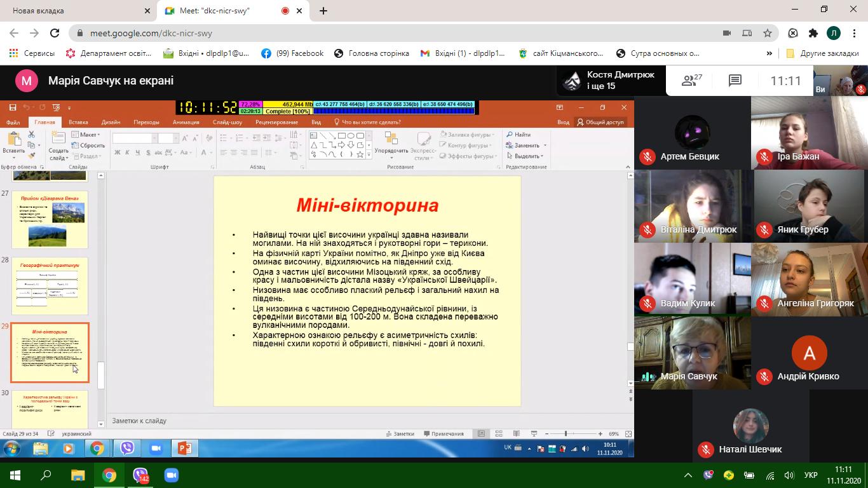Viewport: 868px width, 488px height.
Task: Open the Google Meet chat panel
Action: [x=735, y=81]
